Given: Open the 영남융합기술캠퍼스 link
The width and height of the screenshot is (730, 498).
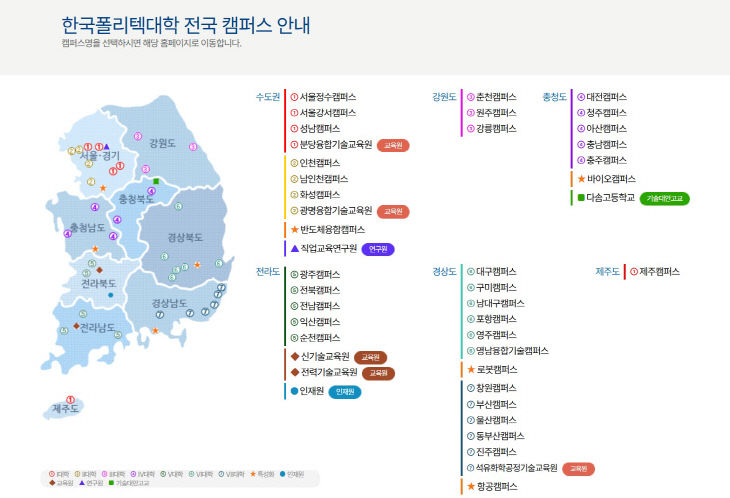Looking at the screenshot, I should 512,350.
